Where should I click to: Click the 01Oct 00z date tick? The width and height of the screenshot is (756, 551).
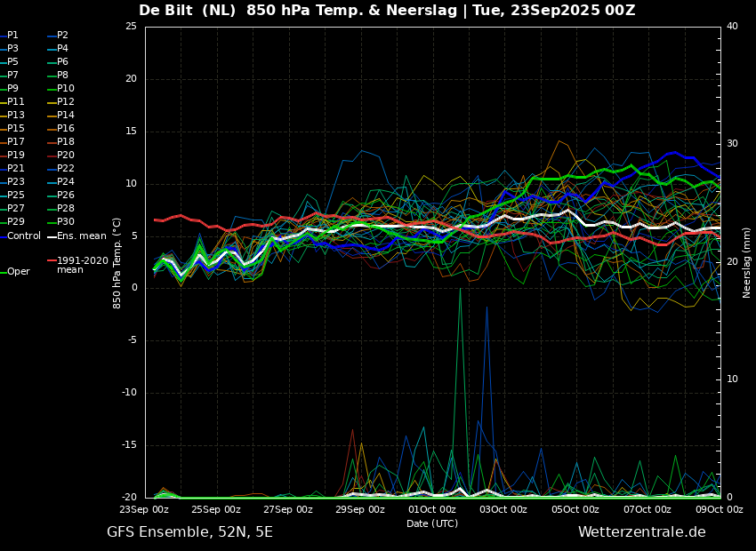coord(432,509)
